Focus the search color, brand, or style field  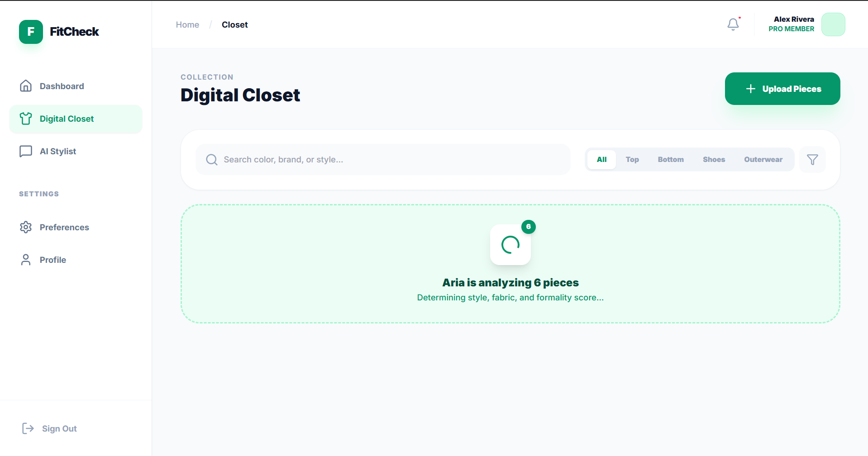click(x=383, y=160)
